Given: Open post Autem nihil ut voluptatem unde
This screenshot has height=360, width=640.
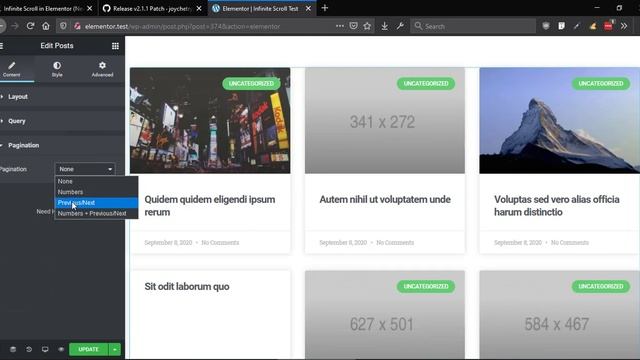Looking at the screenshot, I should [x=385, y=200].
